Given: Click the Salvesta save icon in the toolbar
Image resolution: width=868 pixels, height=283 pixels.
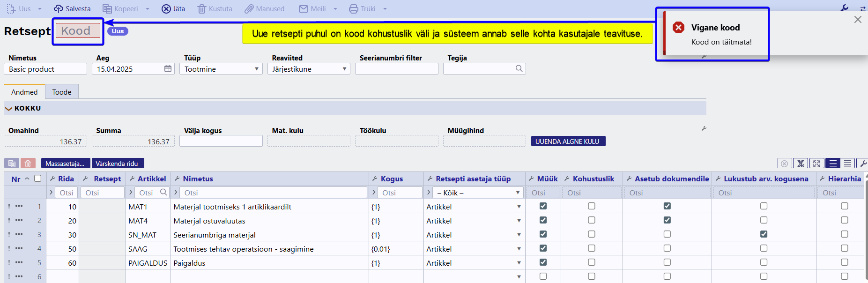Looking at the screenshot, I should pyautogui.click(x=59, y=9).
